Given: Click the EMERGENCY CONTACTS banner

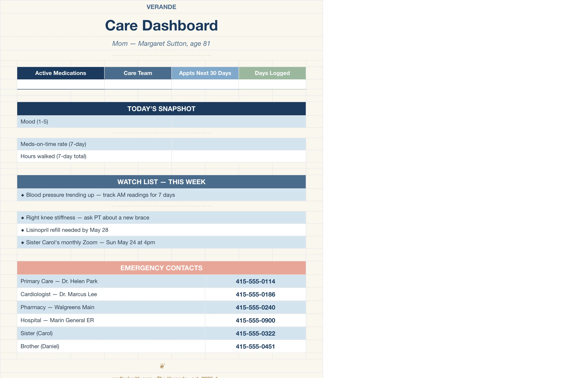Looking at the screenshot, I should point(161,268).
